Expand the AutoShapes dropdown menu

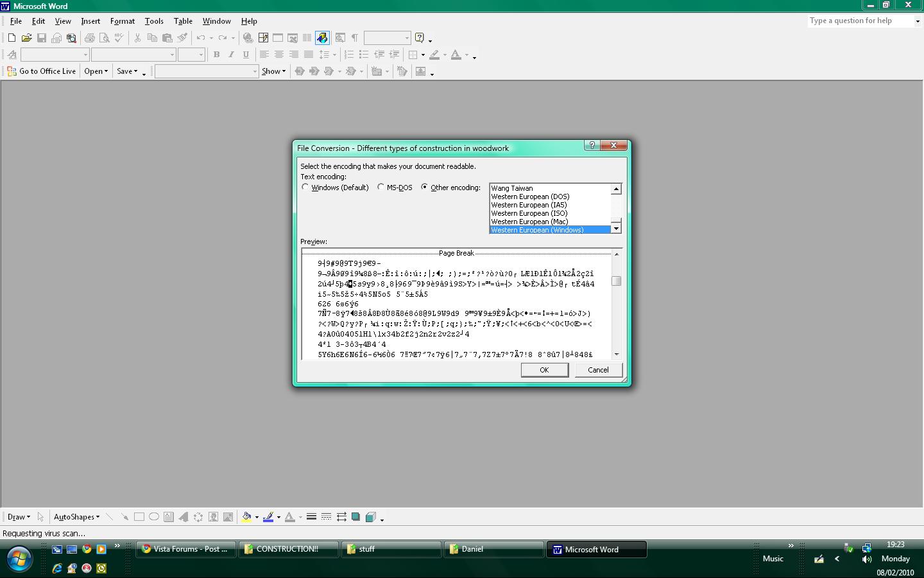click(76, 517)
